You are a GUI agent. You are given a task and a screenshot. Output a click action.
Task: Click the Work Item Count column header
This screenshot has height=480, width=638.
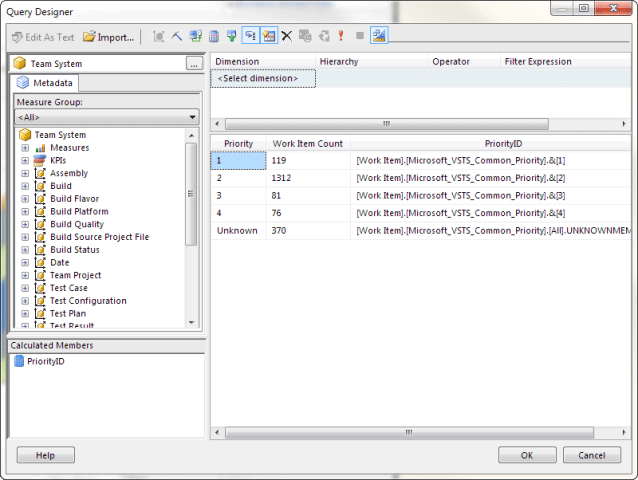(308, 144)
